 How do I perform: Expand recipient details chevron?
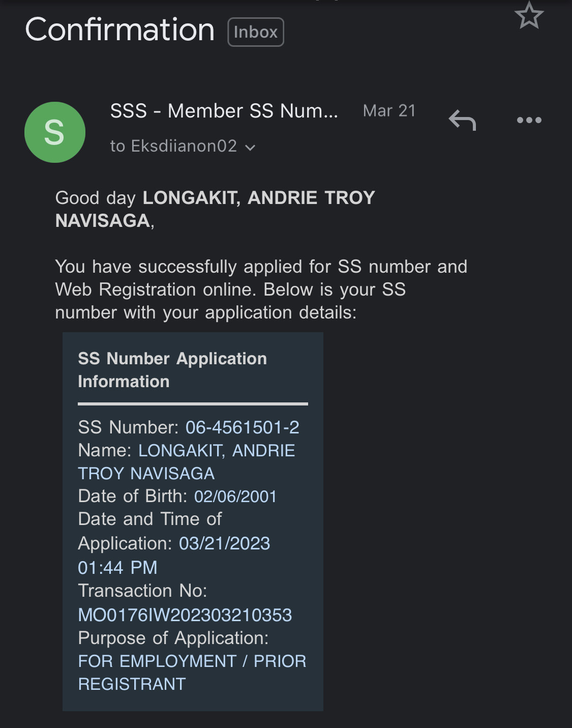click(250, 148)
